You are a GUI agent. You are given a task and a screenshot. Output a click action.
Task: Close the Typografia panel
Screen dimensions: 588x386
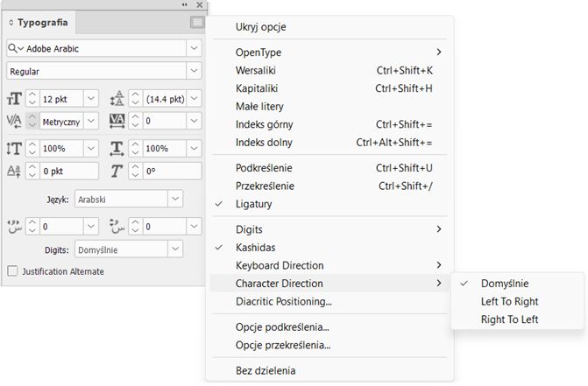(x=200, y=5)
